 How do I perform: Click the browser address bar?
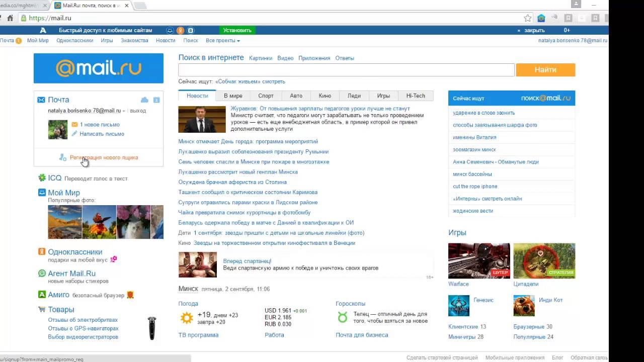pos(272,18)
